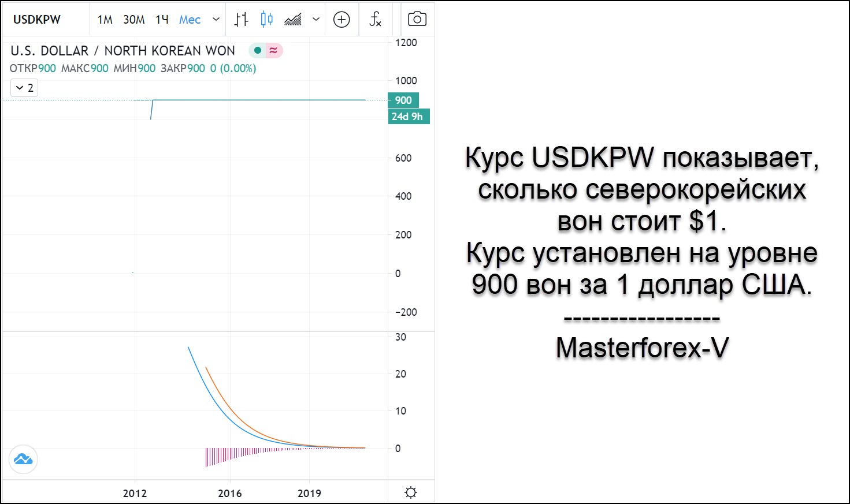Click the ЗАКР900 close value
This screenshot has height=504, width=850.
183,68
